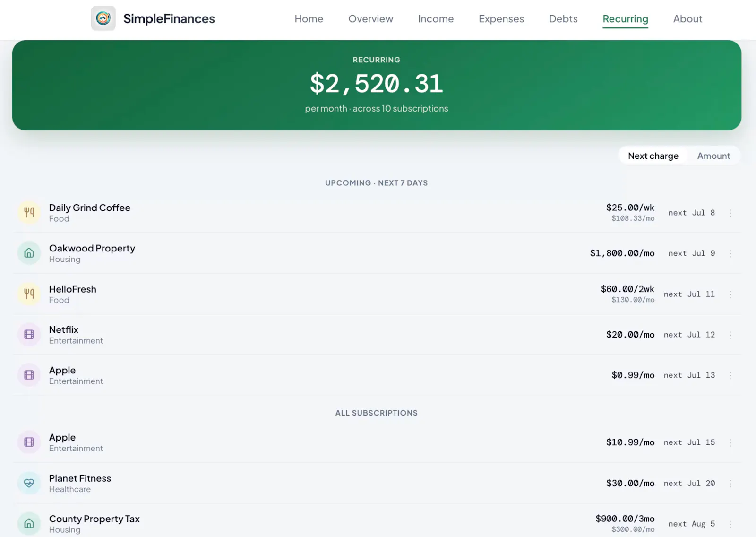Open more options for Daily Grind Coffee
756x537 pixels.
730,213
